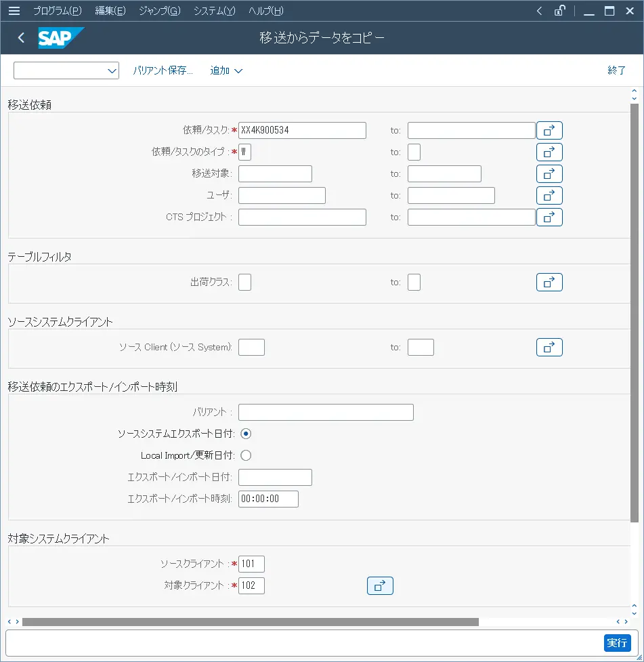Click the エクスポート/インポート日付 input field
Screen dimensions: 644x662
(x=275, y=477)
